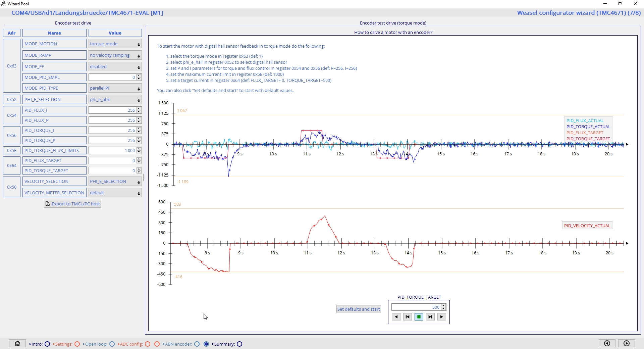Select the Open loop step radio button
The image size is (644, 349).
(112, 344)
